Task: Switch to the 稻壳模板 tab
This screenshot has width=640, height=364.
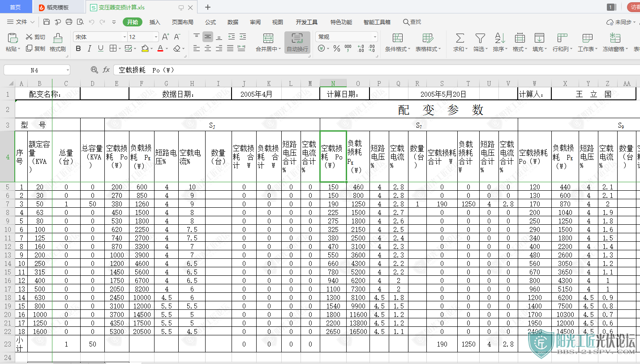Action: pyautogui.click(x=59, y=7)
